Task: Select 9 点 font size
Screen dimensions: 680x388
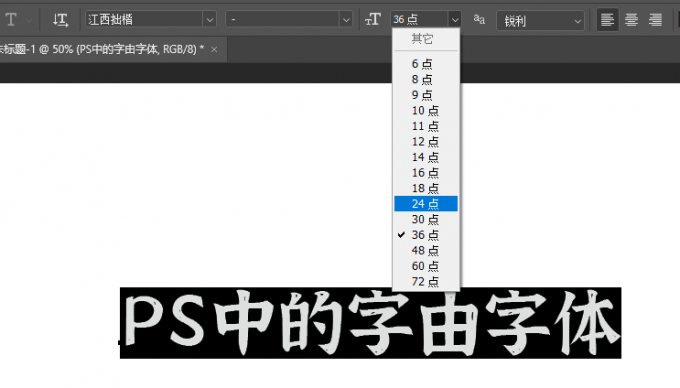Action: coord(426,95)
